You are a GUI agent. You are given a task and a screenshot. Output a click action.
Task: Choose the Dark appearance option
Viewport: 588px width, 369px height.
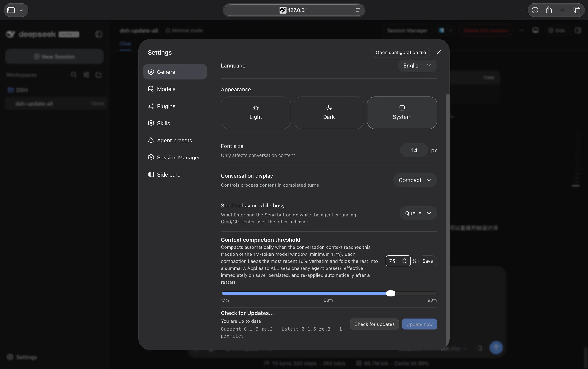(329, 113)
